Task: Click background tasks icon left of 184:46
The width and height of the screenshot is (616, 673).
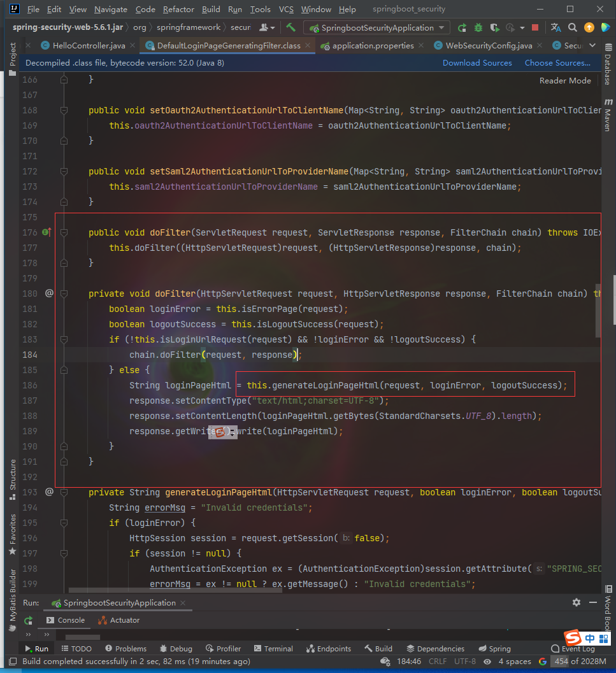Action: pyautogui.click(x=385, y=662)
